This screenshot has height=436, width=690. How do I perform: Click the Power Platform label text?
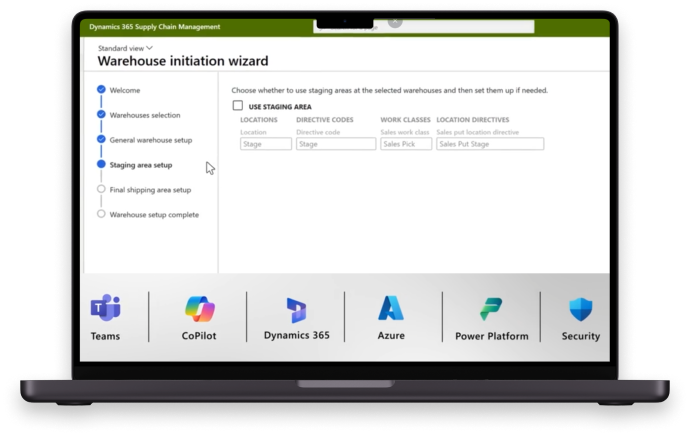coord(492,336)
